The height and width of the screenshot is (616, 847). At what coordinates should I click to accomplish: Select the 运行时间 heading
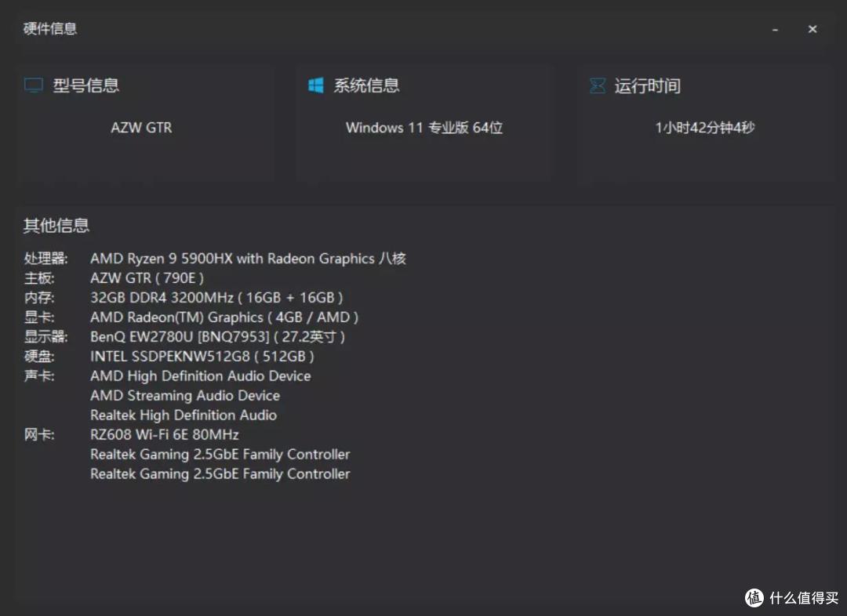pos(647,86)
